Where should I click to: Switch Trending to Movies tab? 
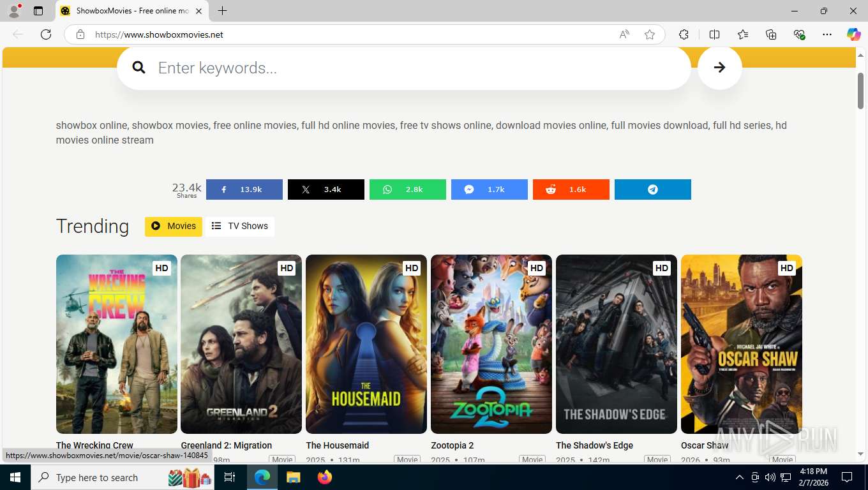174,226
